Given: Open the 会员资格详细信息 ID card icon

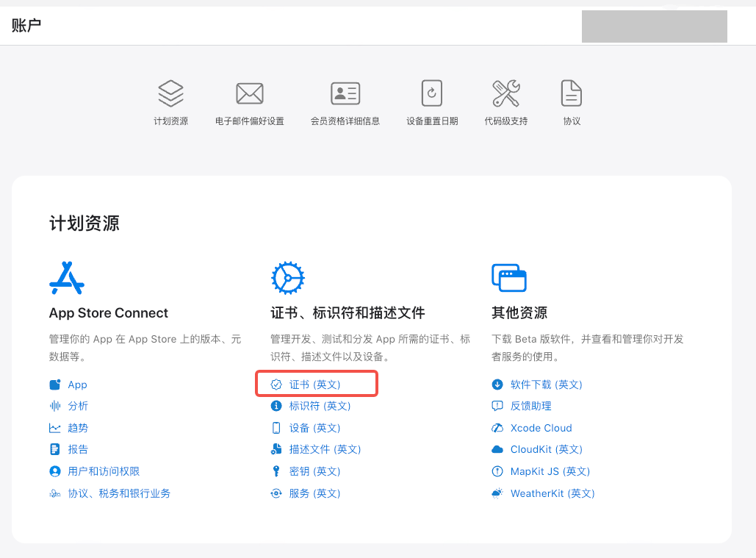Looking at the screenshot, I should (345, 93).
